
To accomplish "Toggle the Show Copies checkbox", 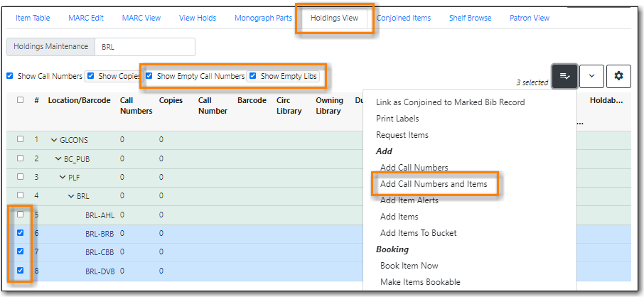I will tap(91, 76).
